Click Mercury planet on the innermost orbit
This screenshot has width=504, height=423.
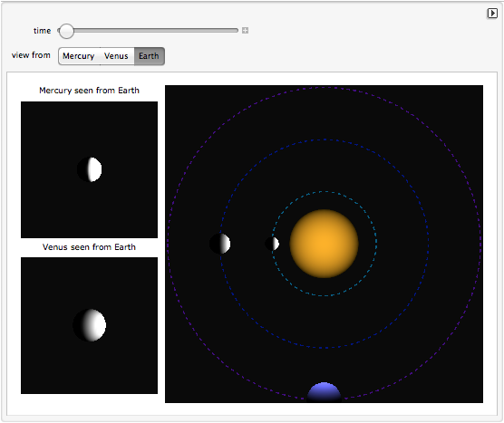(272, 244)
